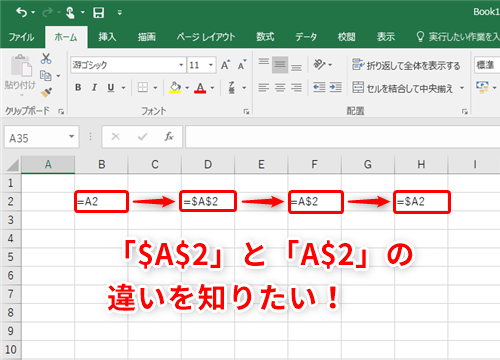Viewport: 500px width, 360px height.
Task: Open the Name Box dropdown arrow
Action: [71, 137]
